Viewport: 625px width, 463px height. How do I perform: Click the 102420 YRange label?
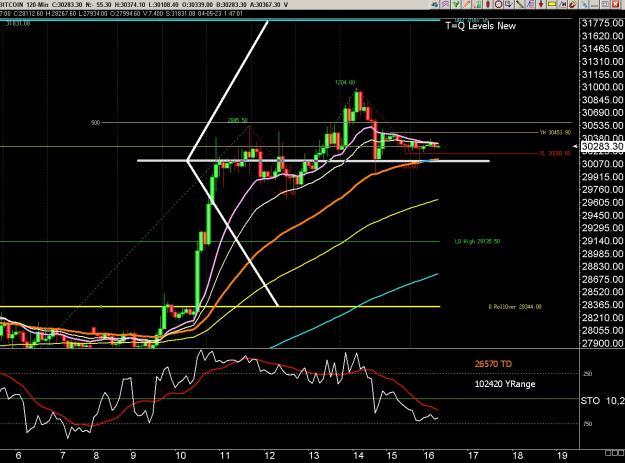tap(505, 384)
